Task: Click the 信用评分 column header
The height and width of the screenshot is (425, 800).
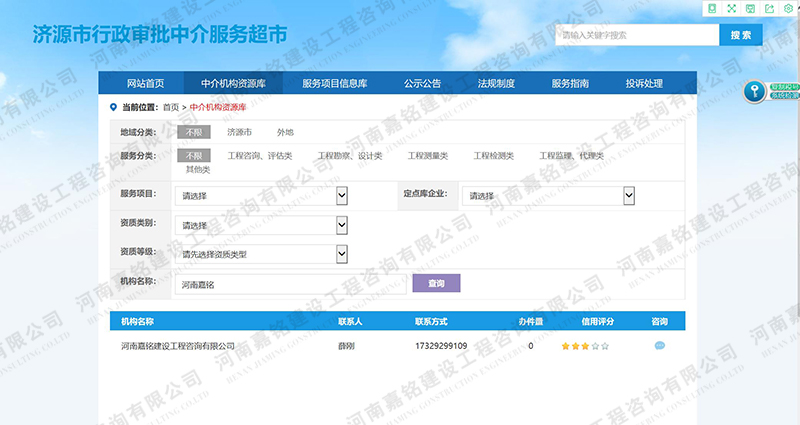Action: point(597,321)
